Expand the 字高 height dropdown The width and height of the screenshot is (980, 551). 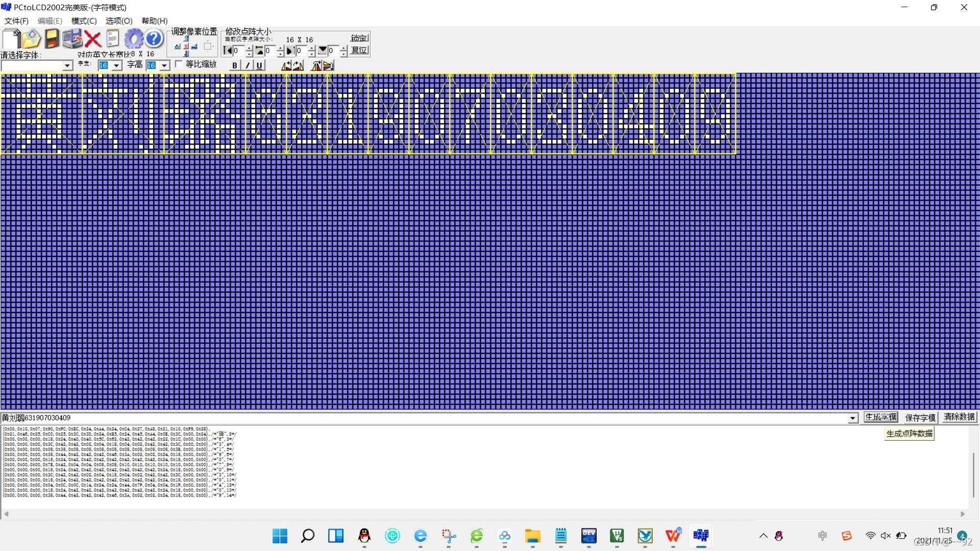coord(164,65)
